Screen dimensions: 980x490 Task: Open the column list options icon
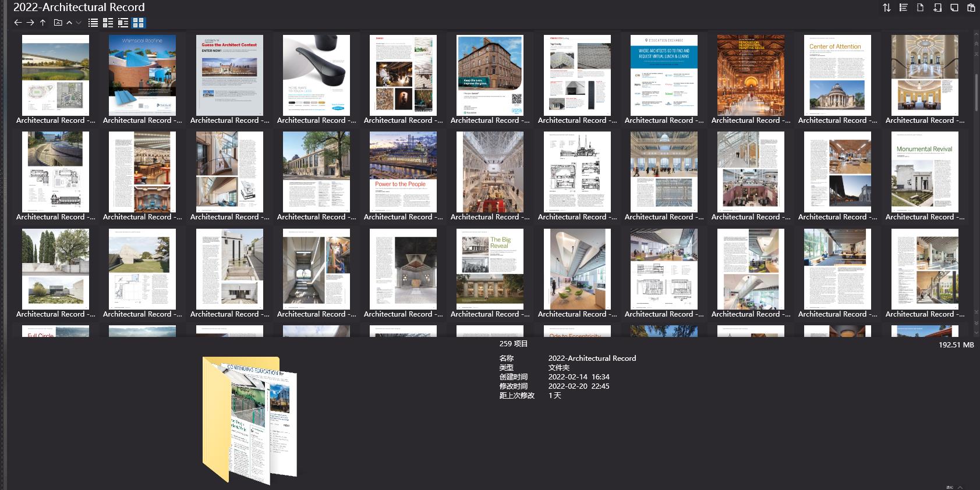coord(904,8)
